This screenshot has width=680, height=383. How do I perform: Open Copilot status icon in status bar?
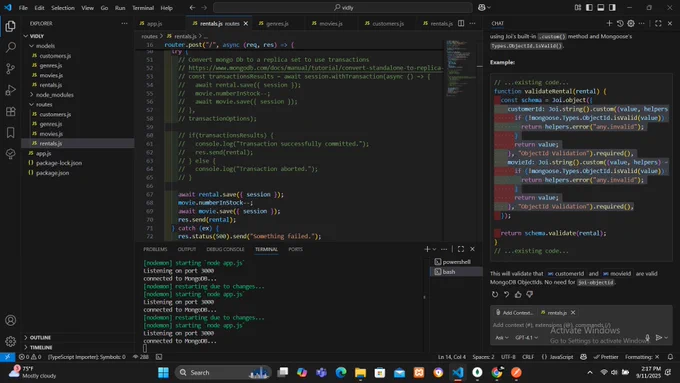(x=583, y=357)
